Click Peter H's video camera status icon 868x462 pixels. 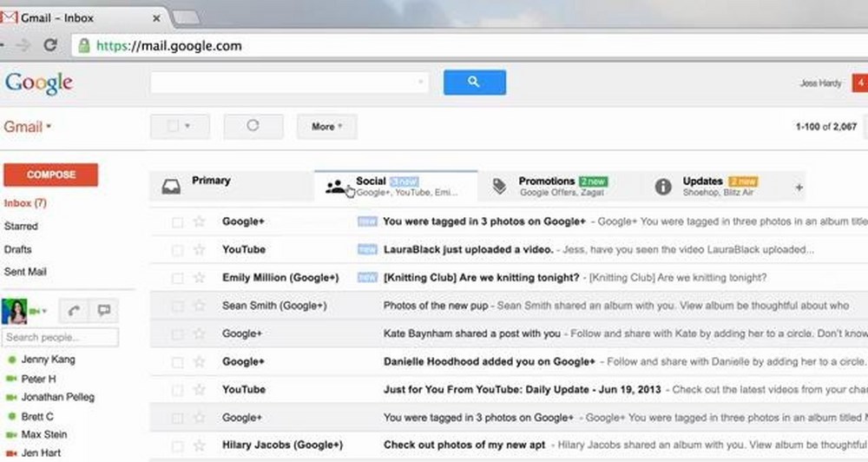[x=11, y=379]
